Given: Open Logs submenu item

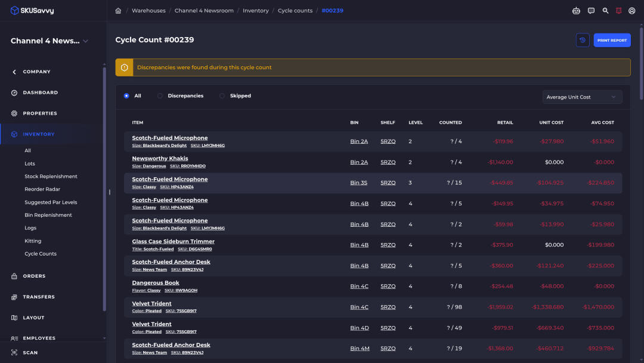Looking at the screenshot, I should point(30,227).
